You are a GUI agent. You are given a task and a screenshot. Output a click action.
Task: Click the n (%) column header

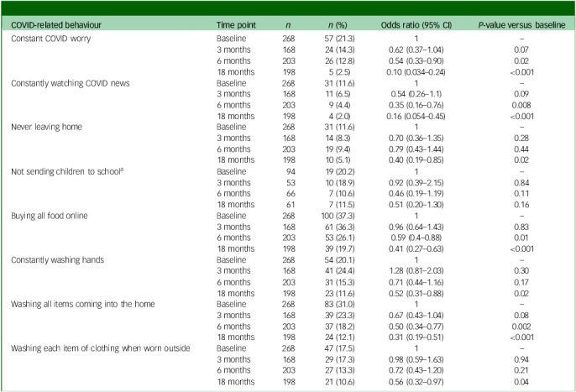tap(338, 25)
